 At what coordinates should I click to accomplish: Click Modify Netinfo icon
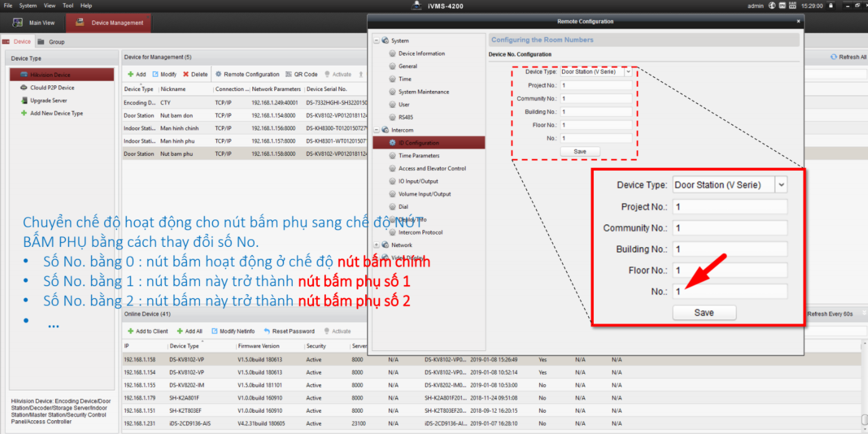[214, 331]
